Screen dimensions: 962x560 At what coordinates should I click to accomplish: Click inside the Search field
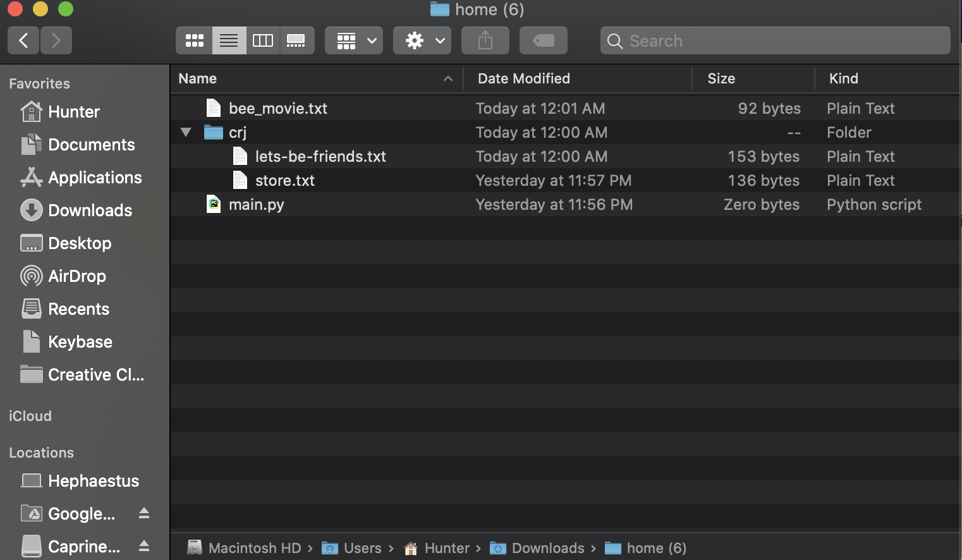click(784, 41)
